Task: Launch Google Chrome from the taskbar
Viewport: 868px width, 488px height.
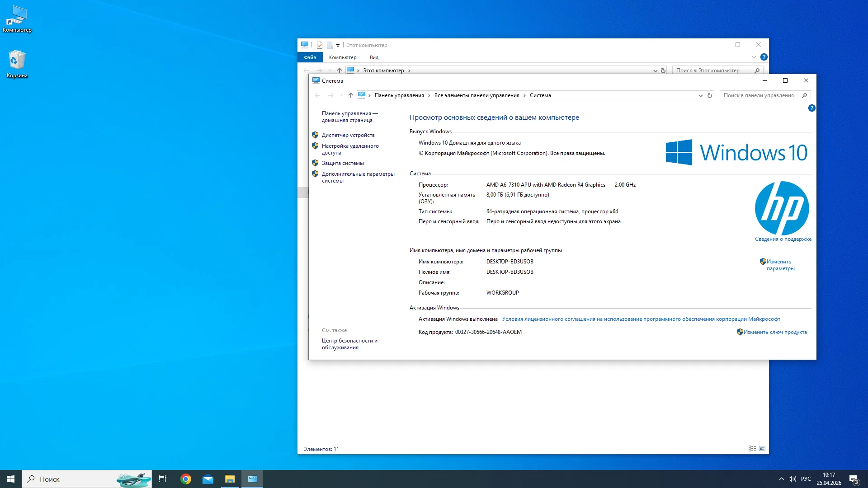Action: (186, 479)
